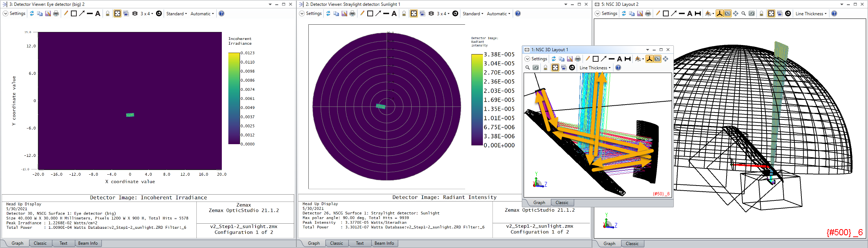Select pencil annotation tool in Eye detector viewer
Screen dimensions: 868x248
point(66,13)
